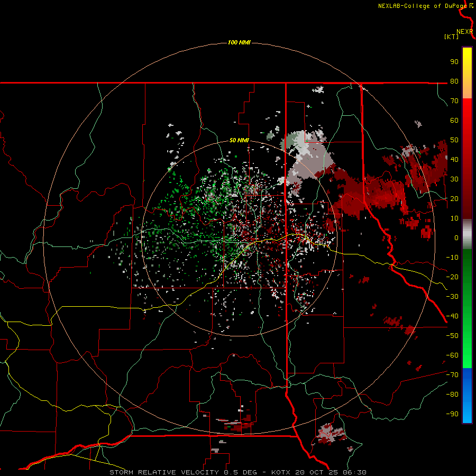Click the -20 value on the velocity scale
476x476 pixels.
[x=452, y=277]
